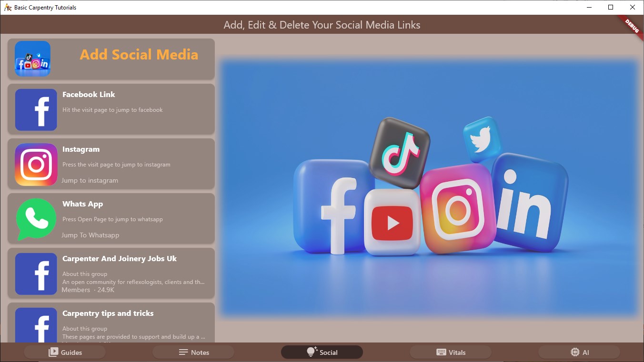Image resolution: width=644 pixels, height=362 pixels.
Task: Click the Add Social Media thumbnail icon
Action: [x=32, y=59]
